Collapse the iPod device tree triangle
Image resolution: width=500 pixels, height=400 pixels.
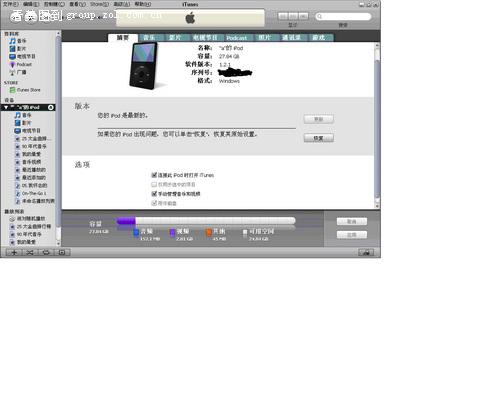(x=6, y=107)
